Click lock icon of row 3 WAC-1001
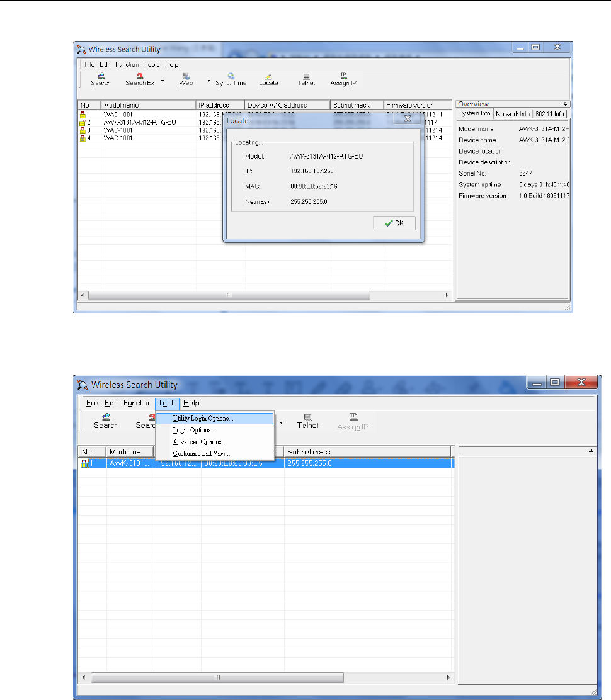 (83, 130)
